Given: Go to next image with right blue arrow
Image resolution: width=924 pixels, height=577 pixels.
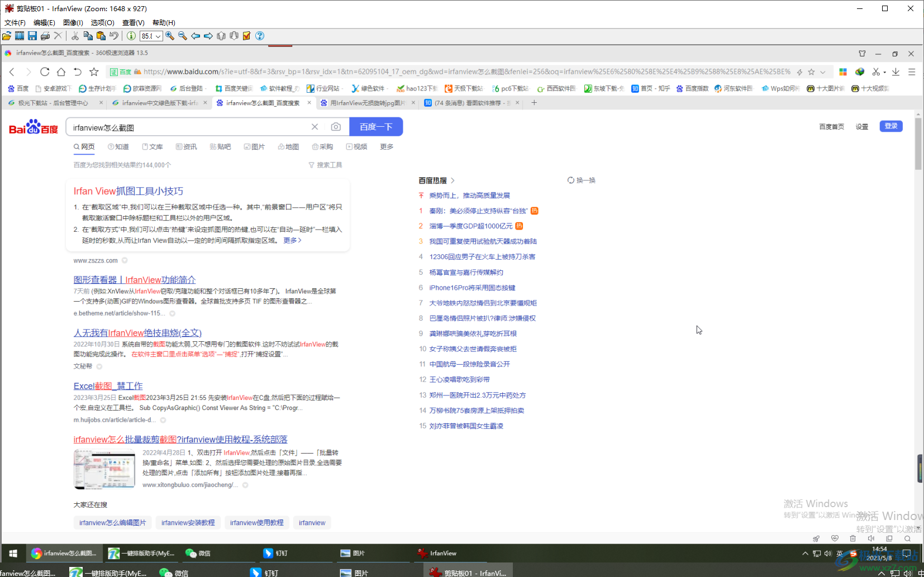Looking at the screenshot, I should (208, 36).
